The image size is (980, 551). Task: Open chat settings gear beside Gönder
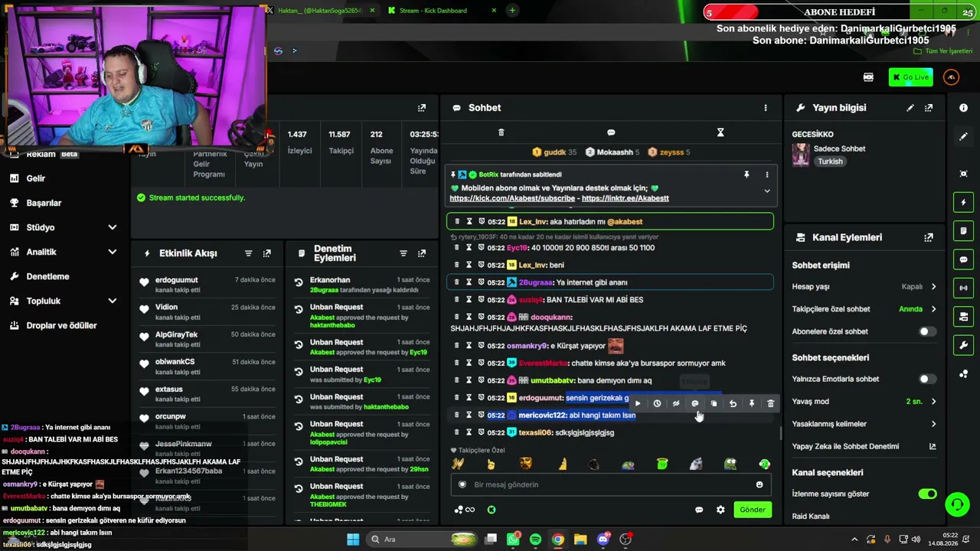(x=720, y=510)
